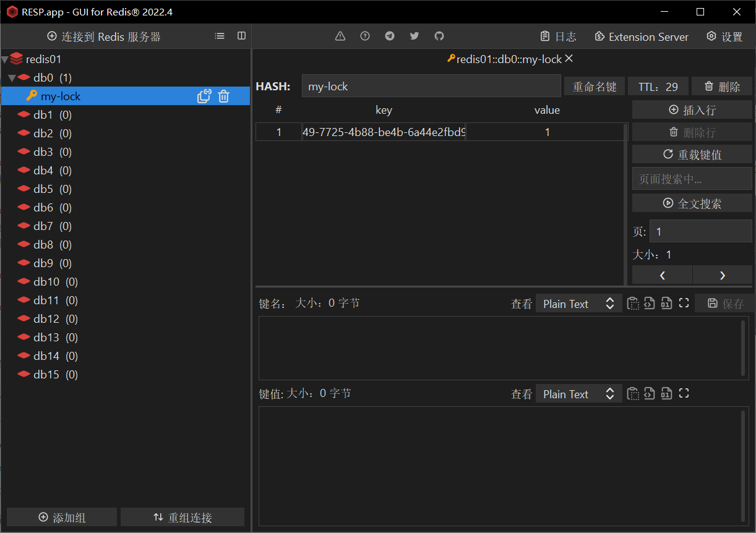The image size is (756, 533).
Task: Open 日志 log view
Action: pos(558,36)
